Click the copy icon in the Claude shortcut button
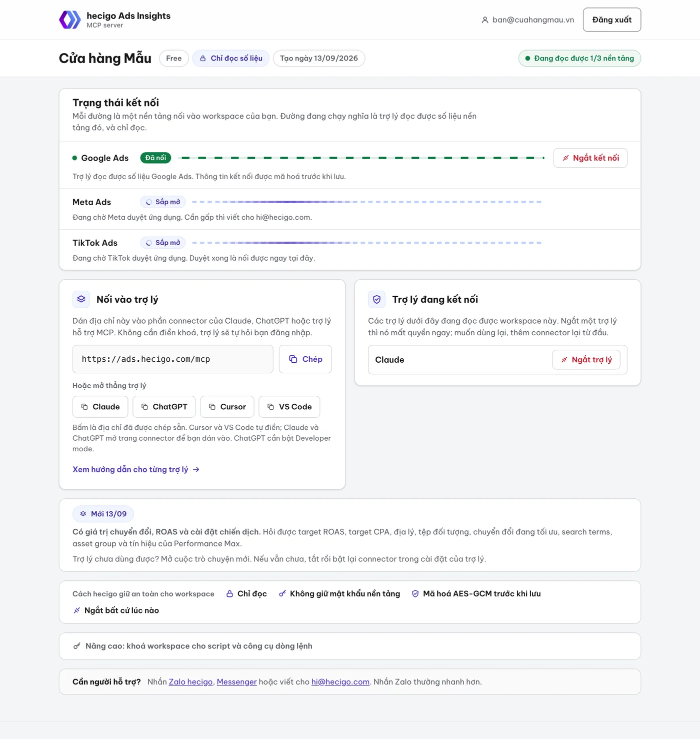Viewport: 700px width, 739px height. [84, 407]
